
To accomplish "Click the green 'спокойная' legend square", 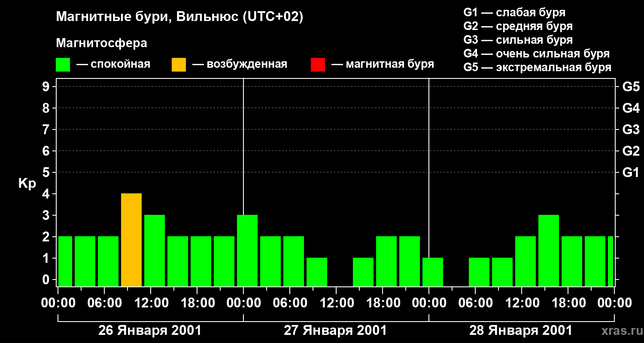I will (x=63, y=65).
